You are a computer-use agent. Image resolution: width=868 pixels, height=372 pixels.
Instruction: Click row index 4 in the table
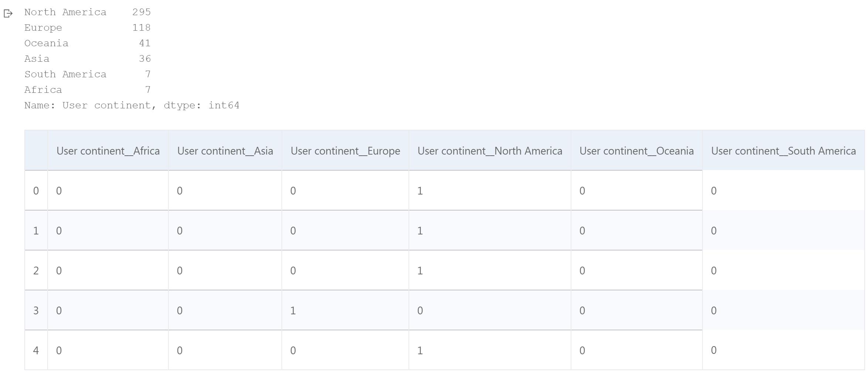point(36,351)
